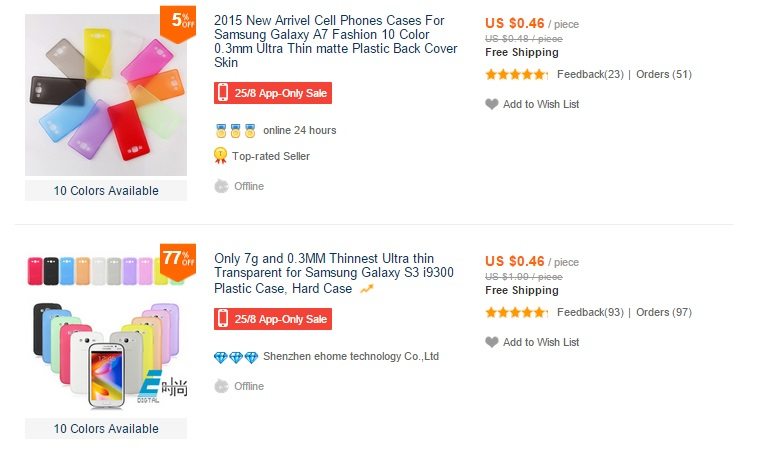The width and height of the screenshot is (764, 452).
Task: Click the orange trending arrow after Hard Case
Action: coord(367,289)
